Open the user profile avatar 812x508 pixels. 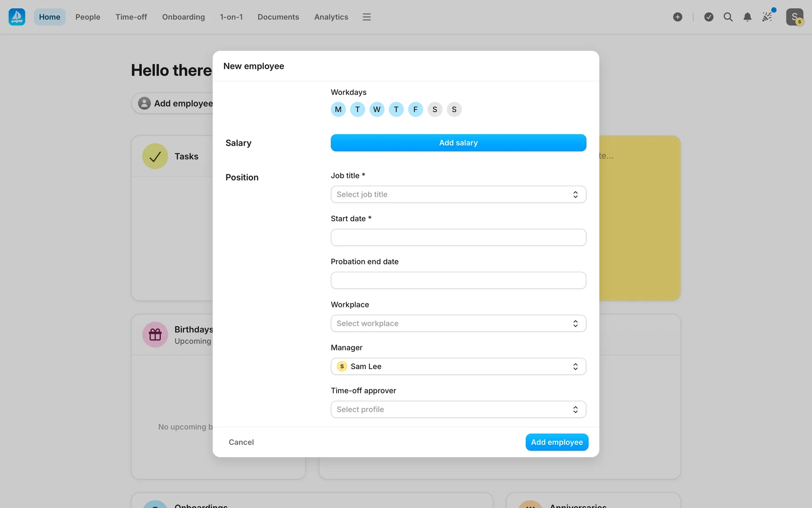pyautogui.click(x=794, y=17)
